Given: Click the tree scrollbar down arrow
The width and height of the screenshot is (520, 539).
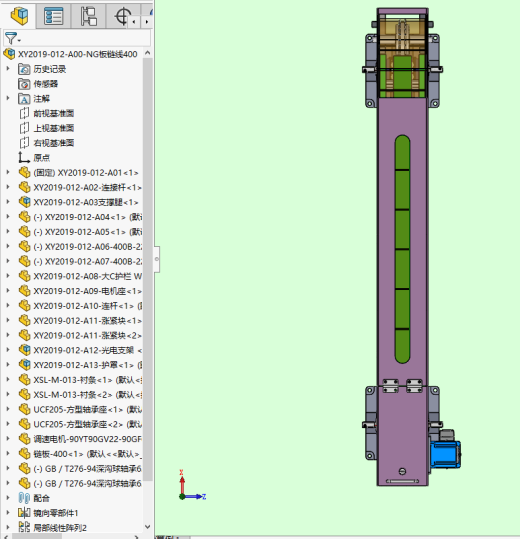Looking at the screenshot, I should (x=148, y=527).
